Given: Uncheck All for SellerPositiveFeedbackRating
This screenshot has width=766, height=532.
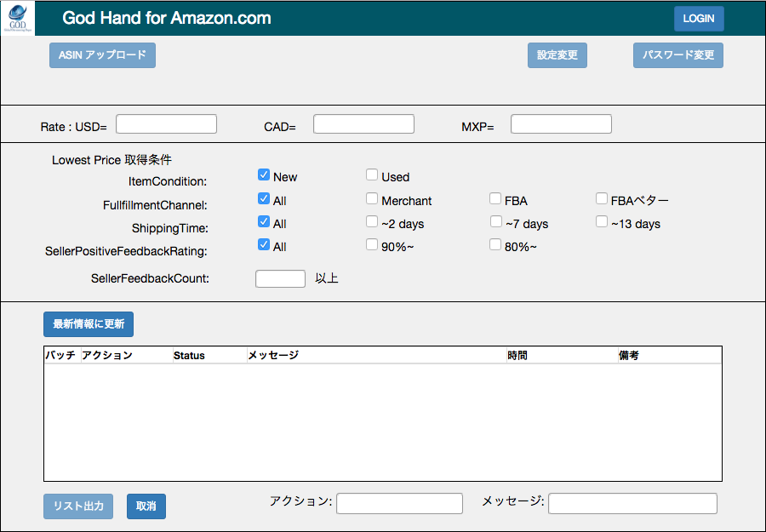Looking at the screenshot, I should [x=264, y=244].
